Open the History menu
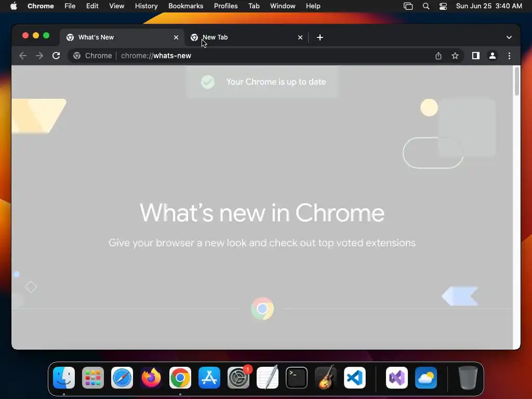The width and height of the screenshot is (532, 399). click(x=146, y=6)
